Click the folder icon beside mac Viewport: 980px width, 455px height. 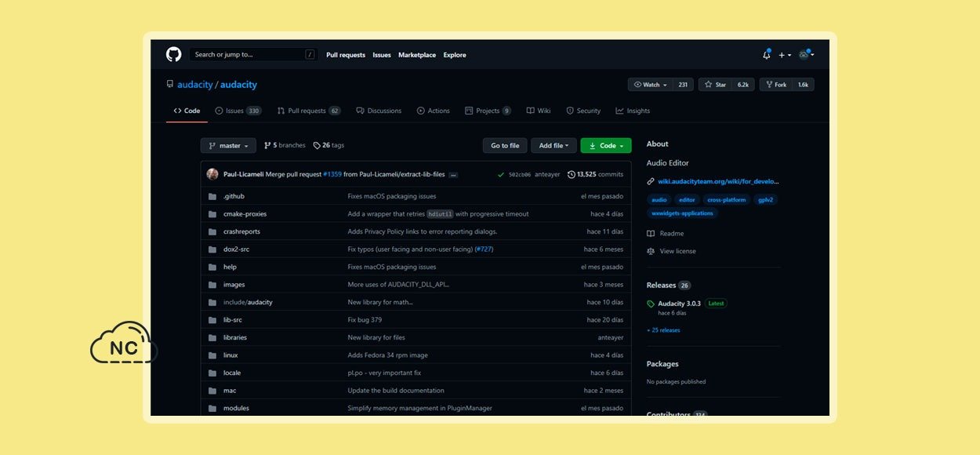coord(212,391)
